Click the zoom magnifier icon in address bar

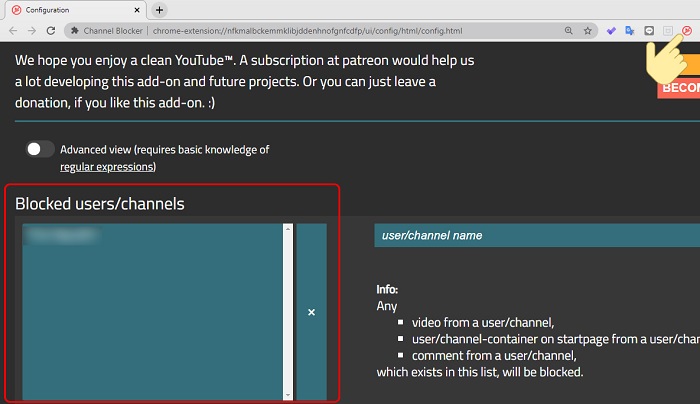click(x=567, y=31)
